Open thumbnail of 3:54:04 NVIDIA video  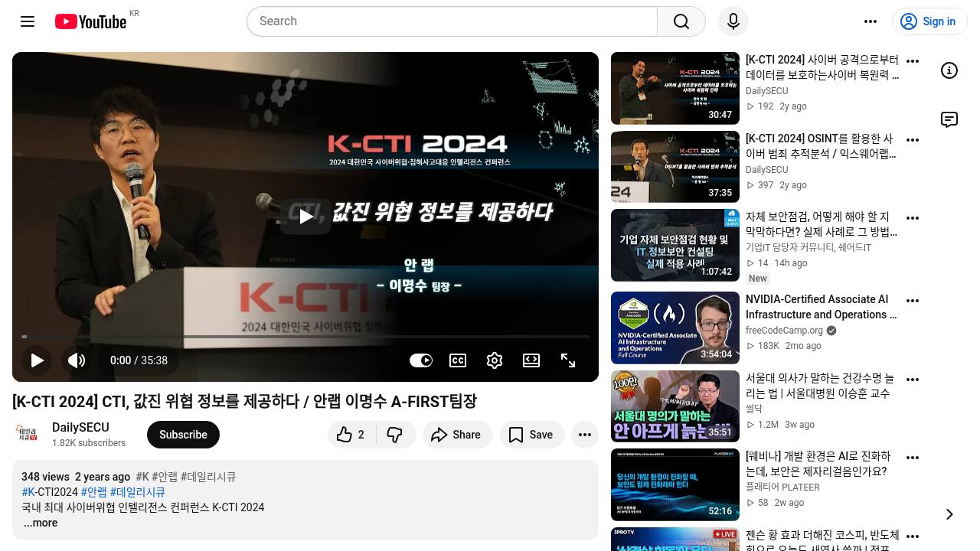pyautogui.click(x=675, y=328)
